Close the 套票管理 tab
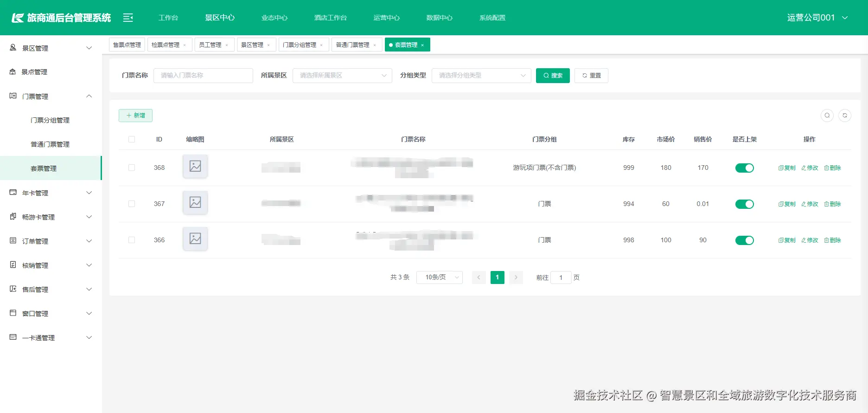 click(x=422, y=45)
